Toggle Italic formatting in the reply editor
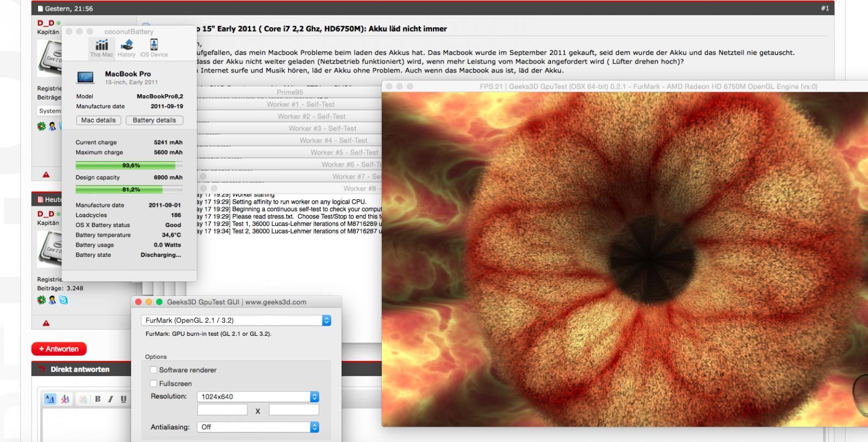The width and height of the screenshot is (868, 442). pos(110,399)
